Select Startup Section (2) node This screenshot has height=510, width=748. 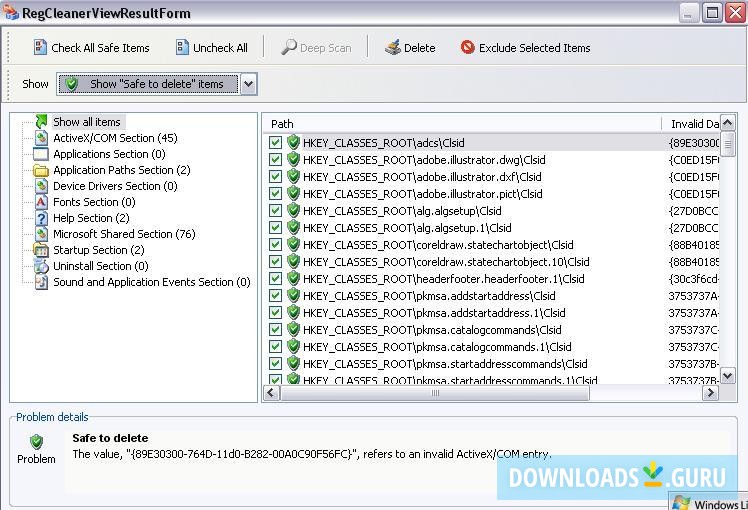99,250
